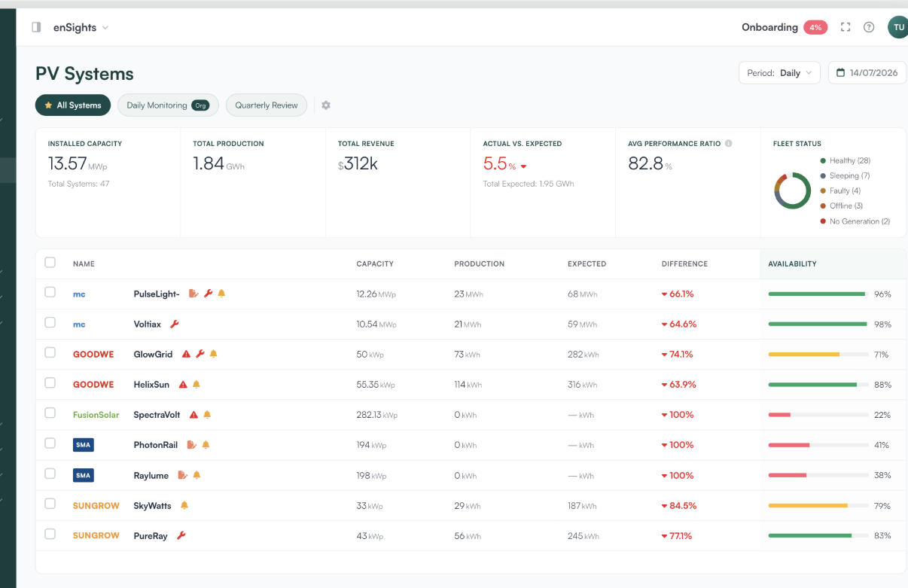The width and height of the screenshot is (908, 588).
Task: Sort by the Availability column header
Action: pyautogui.click(x=792, y=264)
